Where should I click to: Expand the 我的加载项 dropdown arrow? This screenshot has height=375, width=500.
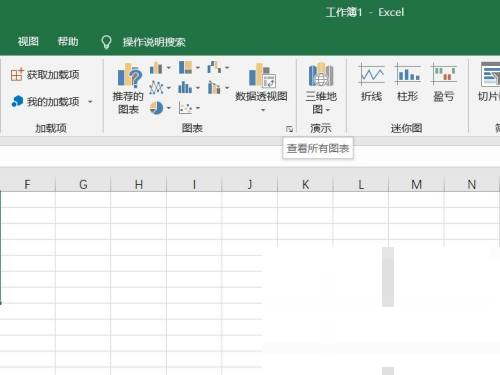pos(90,101)
